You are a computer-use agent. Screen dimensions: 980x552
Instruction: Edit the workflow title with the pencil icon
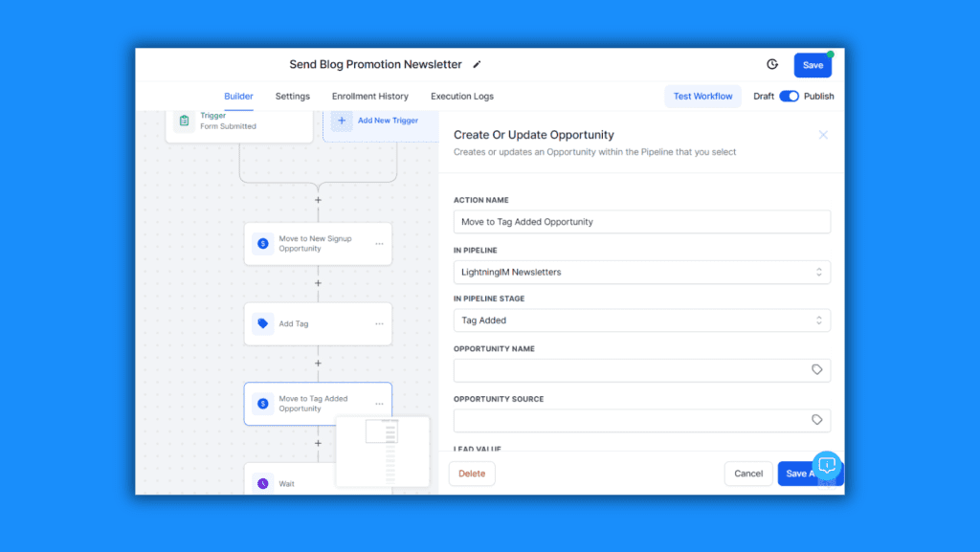click(478, 64)
